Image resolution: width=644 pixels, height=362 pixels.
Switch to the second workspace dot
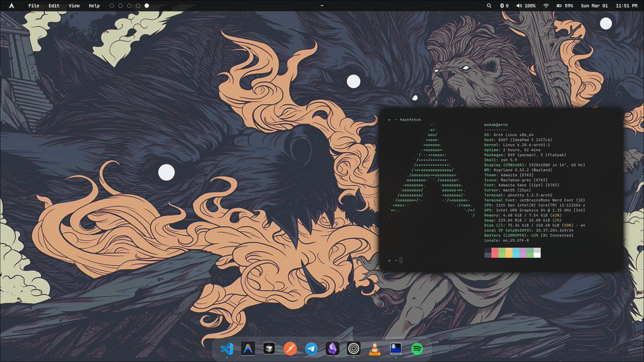pyautogui.click(x=121, y=5)
